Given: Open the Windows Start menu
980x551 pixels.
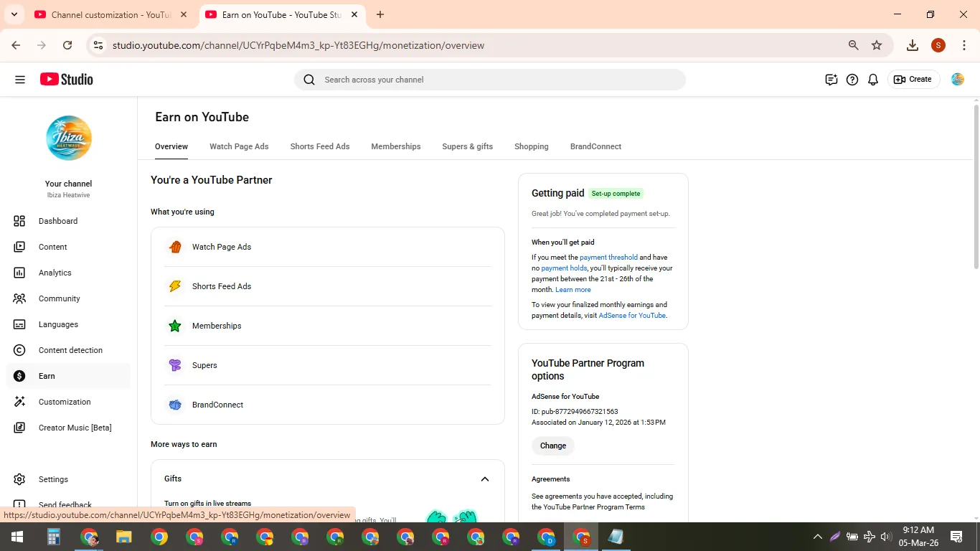Looking at the screenshot, I should click(17, 537).
